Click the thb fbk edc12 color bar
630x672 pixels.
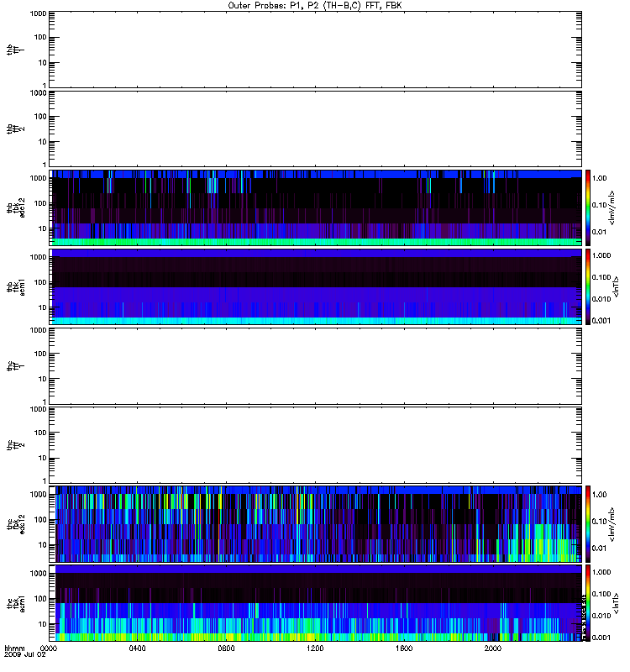click(588, 207)
